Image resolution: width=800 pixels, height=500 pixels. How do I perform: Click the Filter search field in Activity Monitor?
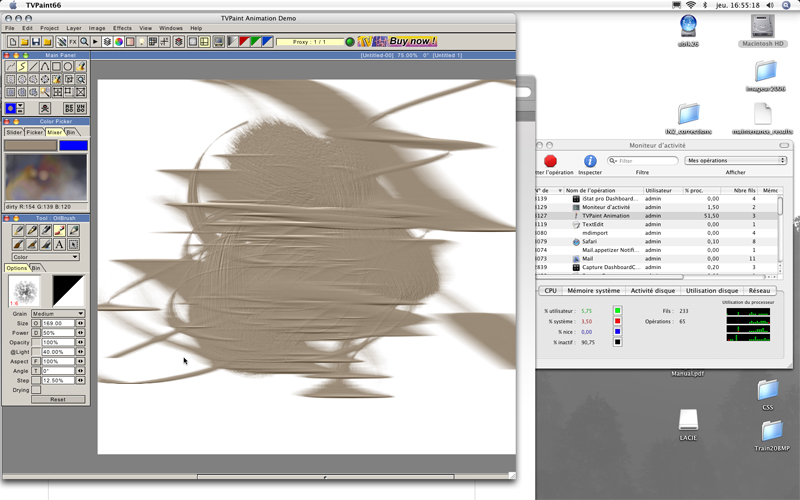642,161
